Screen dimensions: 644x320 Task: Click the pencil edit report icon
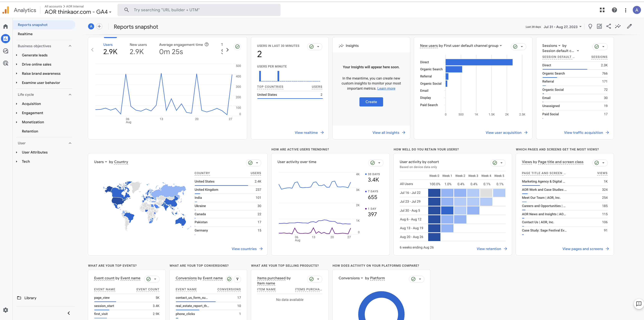(x=629, y=26)
